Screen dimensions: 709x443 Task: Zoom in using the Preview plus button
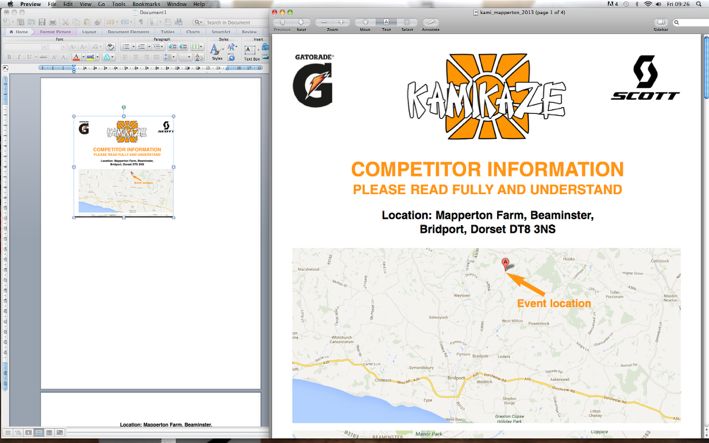click(x=341, y=22)
